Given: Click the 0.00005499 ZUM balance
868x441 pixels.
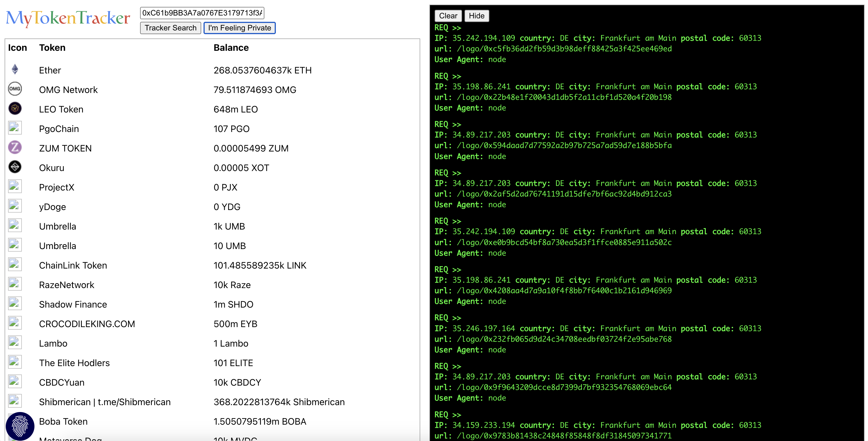Looking at the screenshot, I should pyautogui.click(x=251, y=149).
